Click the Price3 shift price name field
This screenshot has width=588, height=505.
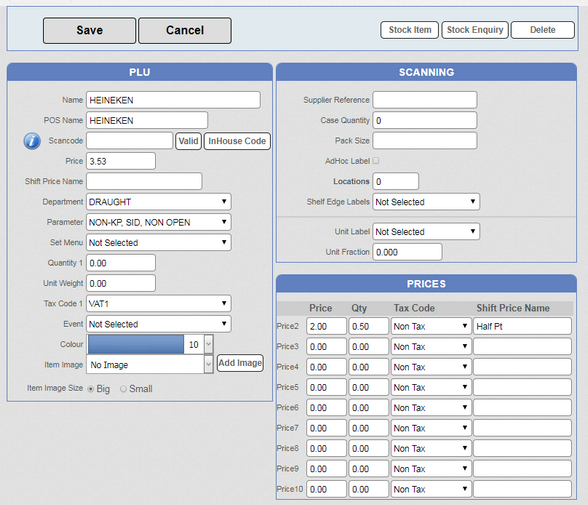[x=522, y=346]
